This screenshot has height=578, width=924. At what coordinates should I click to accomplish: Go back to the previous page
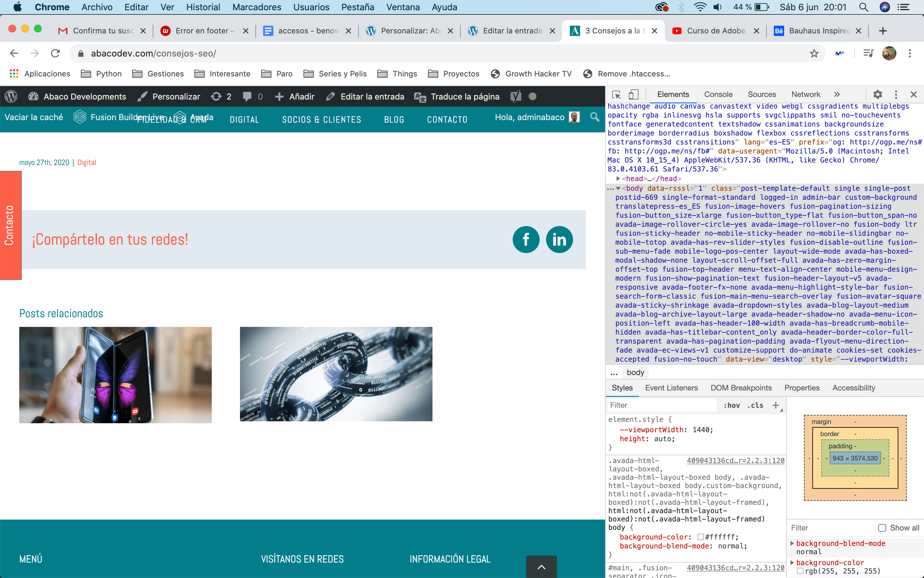pos(14,54)
